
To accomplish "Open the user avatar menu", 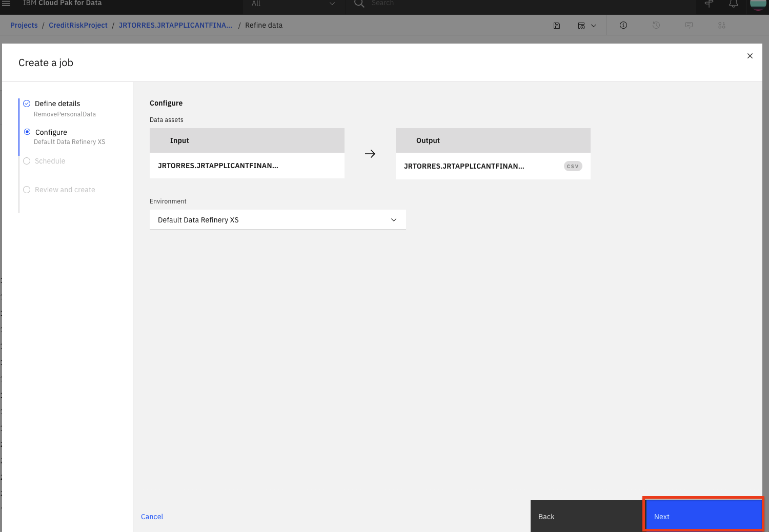I will [x=758, y=4].
